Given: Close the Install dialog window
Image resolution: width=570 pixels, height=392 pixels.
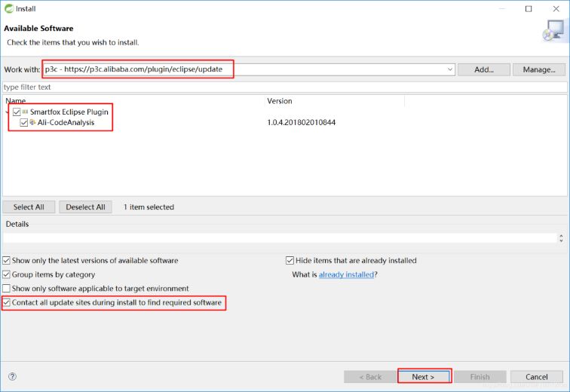Looking at the screenshot, I should click(556, 9).
